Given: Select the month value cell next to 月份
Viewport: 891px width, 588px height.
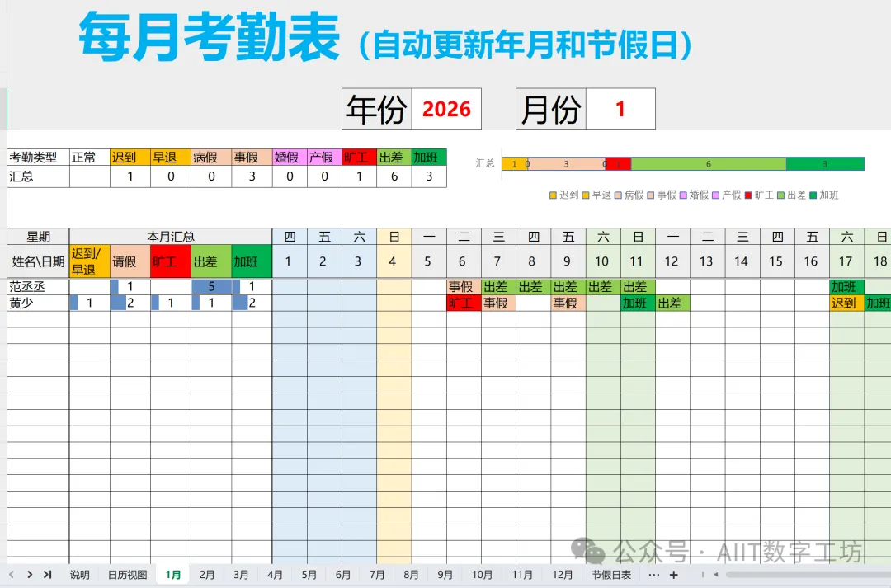Looking at the screenshot, I should click(x=620, y=109).
